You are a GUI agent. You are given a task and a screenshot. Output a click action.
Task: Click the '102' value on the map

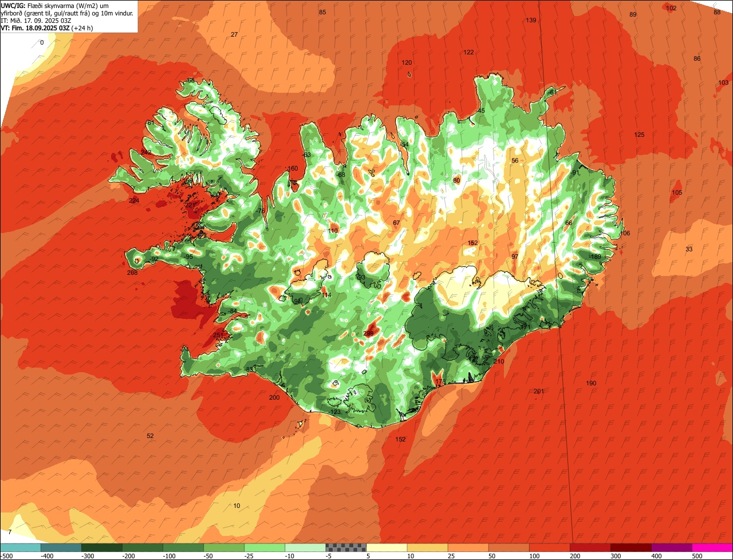671,8
